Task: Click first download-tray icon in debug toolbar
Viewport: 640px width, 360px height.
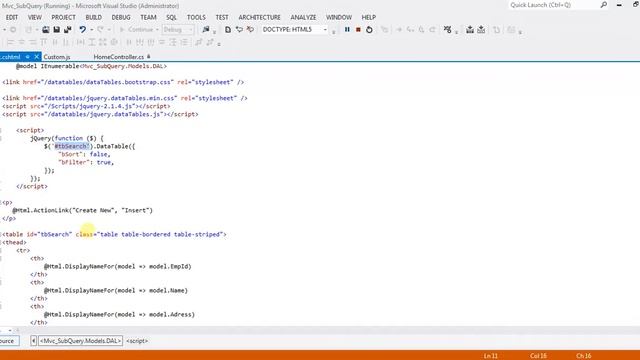Action: tap(470, 29)
